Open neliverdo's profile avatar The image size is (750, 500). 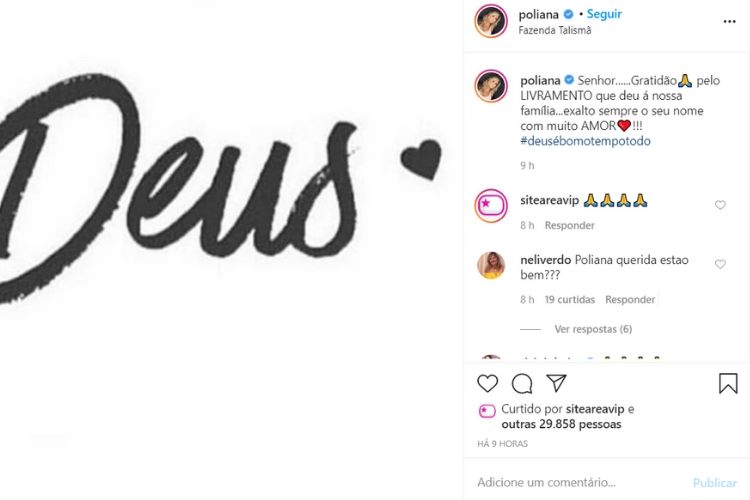click(x=491, y=265)
